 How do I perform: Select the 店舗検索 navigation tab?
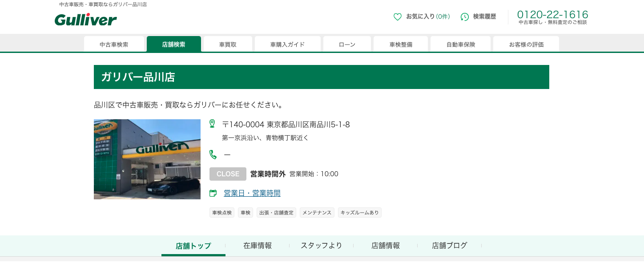pos(174,44)
